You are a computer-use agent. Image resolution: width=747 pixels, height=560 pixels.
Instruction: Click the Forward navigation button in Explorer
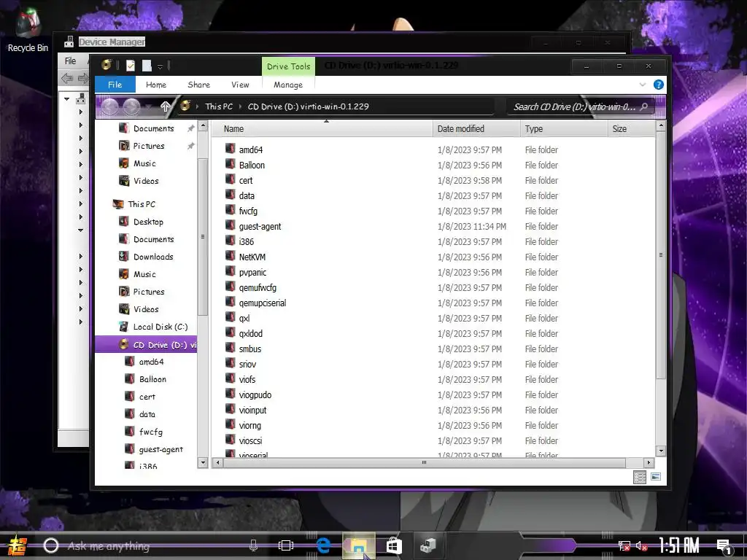131,106
